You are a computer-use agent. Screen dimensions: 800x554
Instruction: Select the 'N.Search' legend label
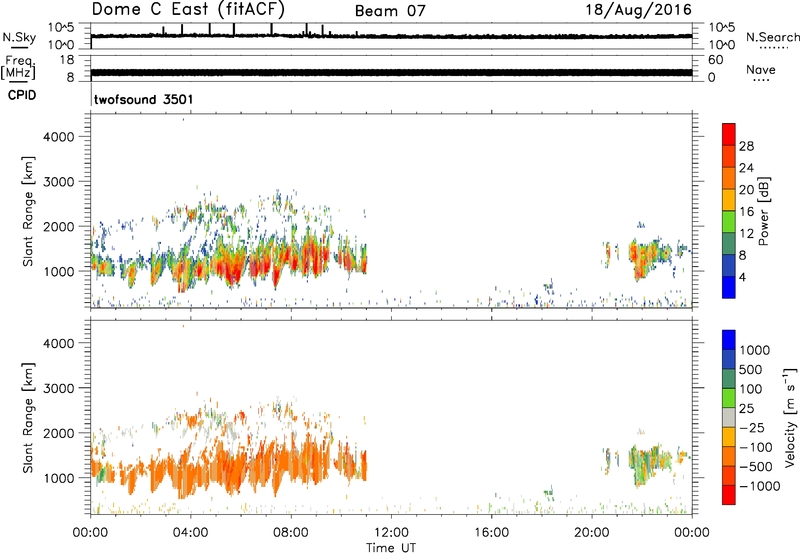773,37
